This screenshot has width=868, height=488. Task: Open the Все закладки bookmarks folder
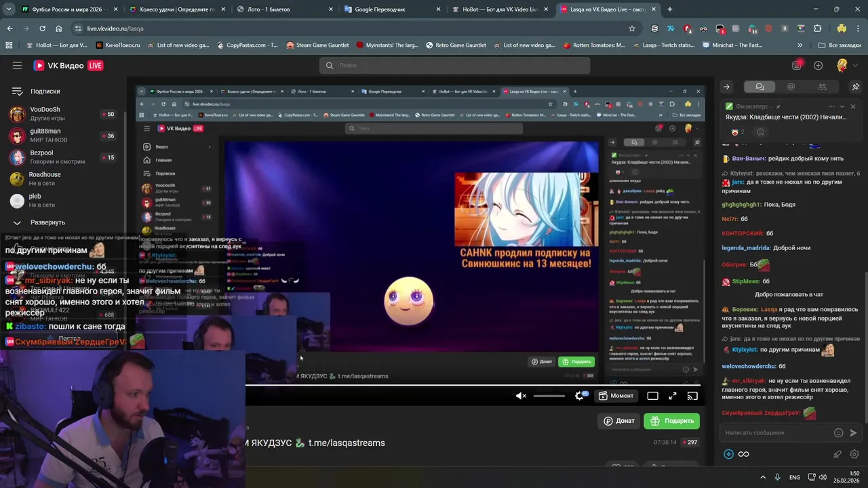(x=840, y=45)
